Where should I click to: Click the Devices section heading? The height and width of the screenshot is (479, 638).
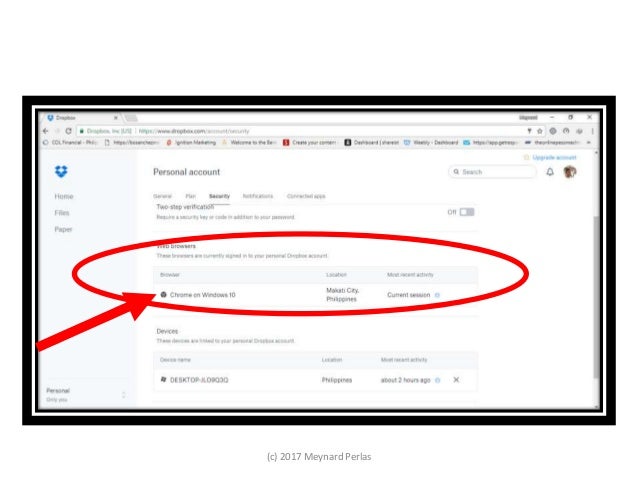(x=167, y=331)
